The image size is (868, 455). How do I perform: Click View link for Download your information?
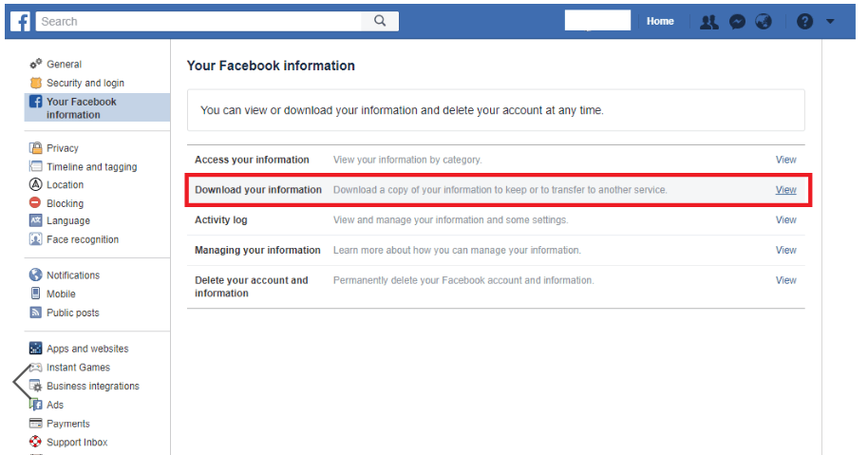785,190
